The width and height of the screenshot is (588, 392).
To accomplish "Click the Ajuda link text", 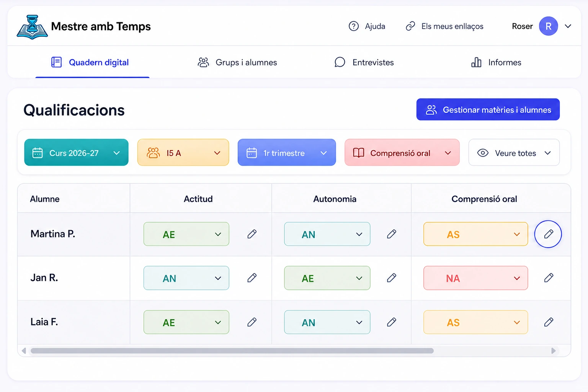I will coord(375,26).
